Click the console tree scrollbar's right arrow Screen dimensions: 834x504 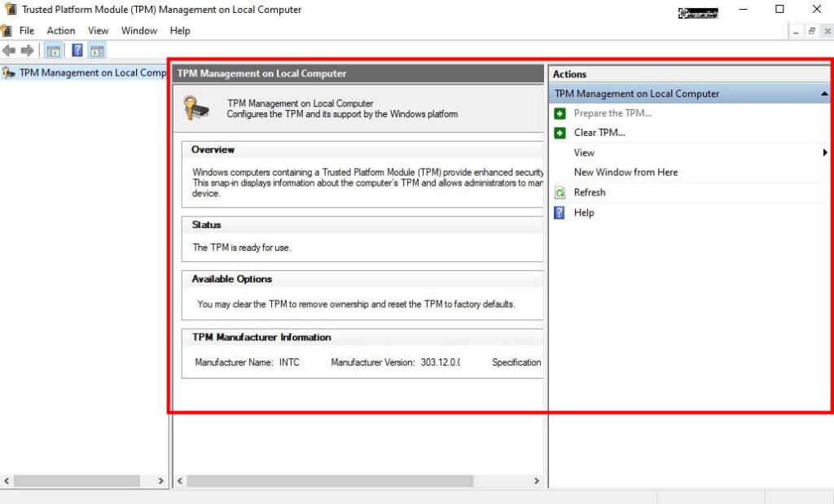point(160,480)
